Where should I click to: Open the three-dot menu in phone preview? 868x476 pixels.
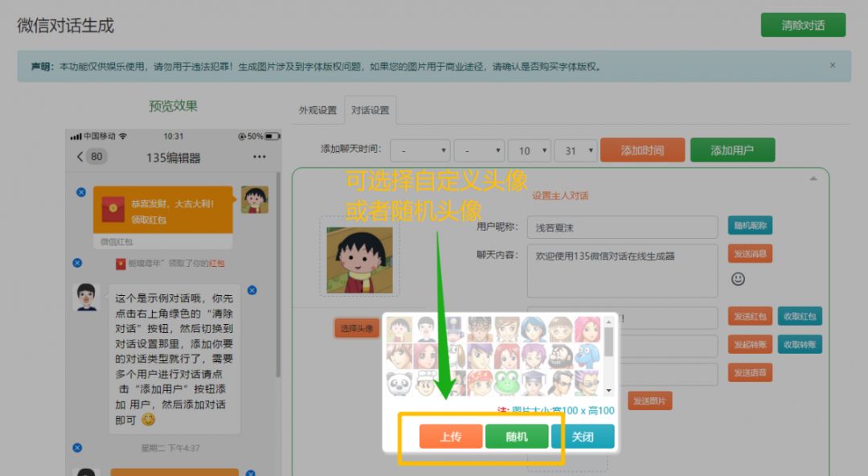(259, 157)
